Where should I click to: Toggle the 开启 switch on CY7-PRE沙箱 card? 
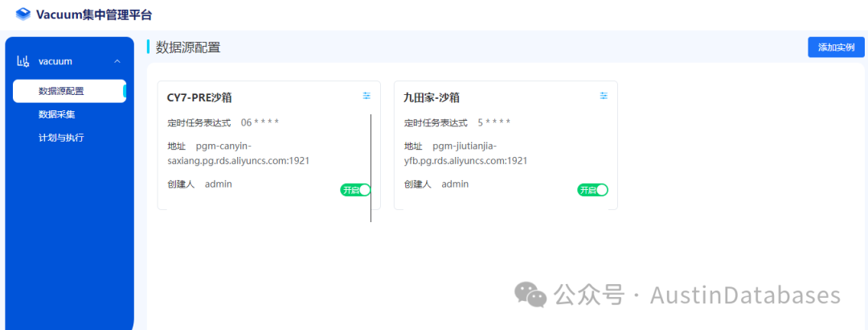tap(355, 190)
